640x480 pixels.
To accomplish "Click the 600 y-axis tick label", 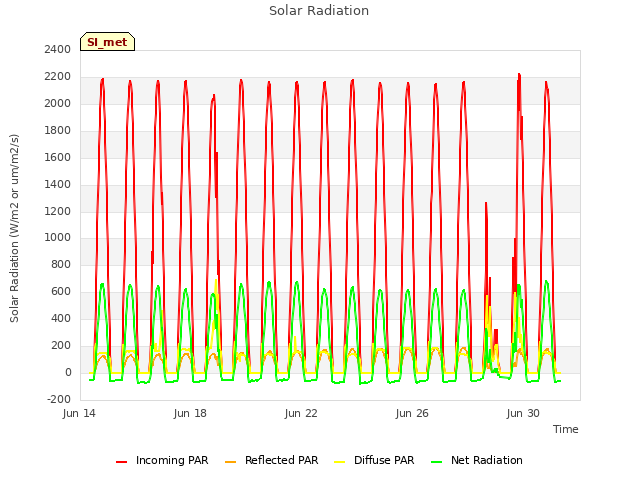I will coord(61,291).
